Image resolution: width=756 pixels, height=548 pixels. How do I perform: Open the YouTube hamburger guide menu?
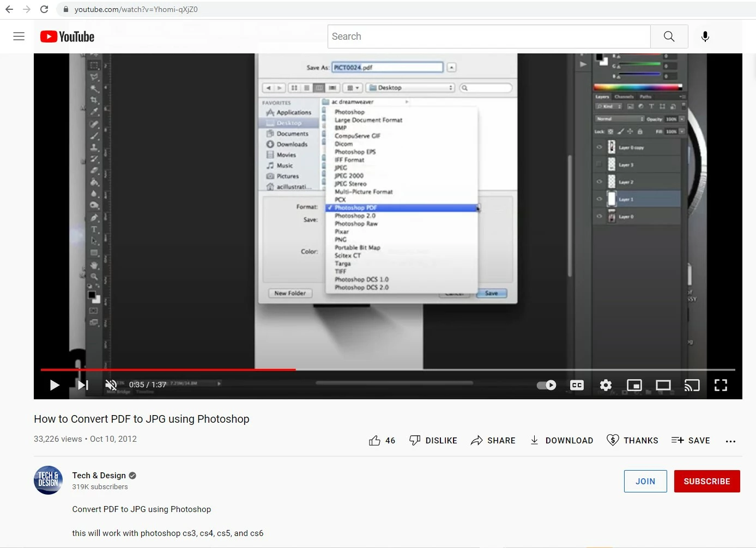pos(19,36)
